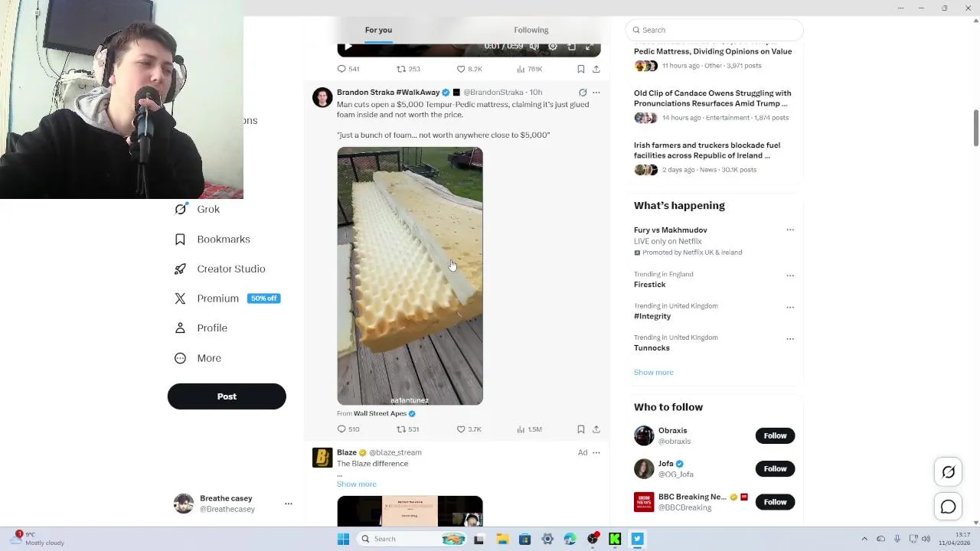Mute the video at the top of the feed

click(x=534, y=47)
